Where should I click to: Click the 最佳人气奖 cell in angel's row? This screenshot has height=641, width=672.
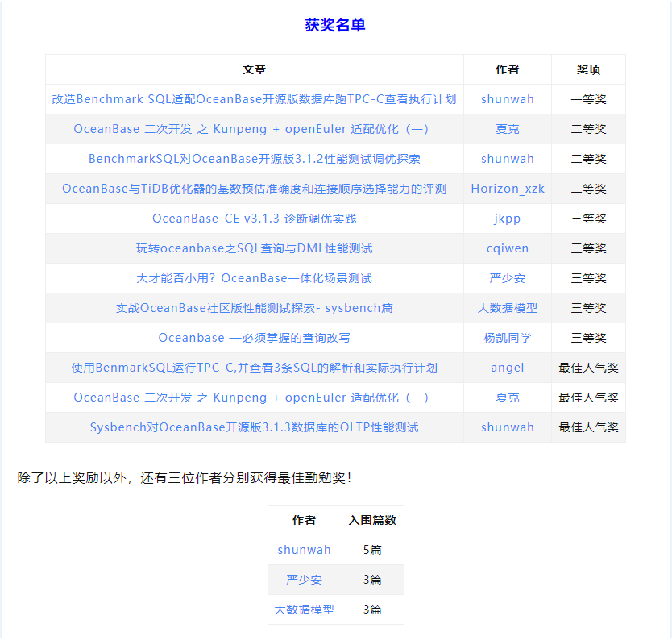point(588,368)
